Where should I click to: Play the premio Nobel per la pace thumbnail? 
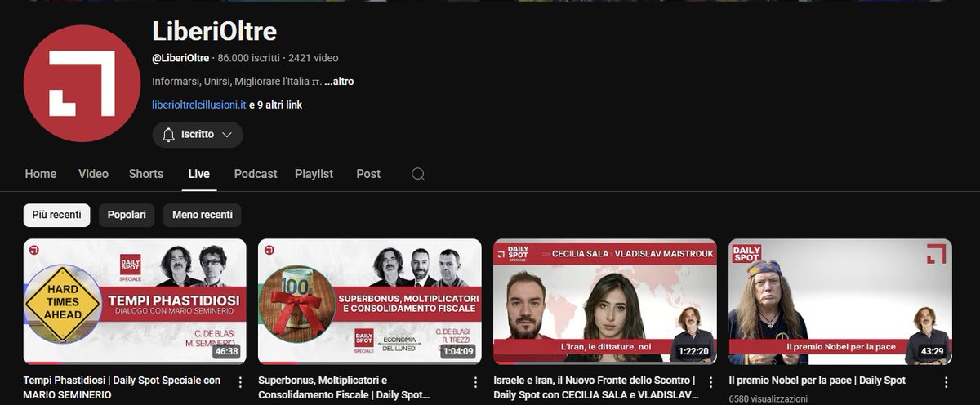(x=840, y=301)
